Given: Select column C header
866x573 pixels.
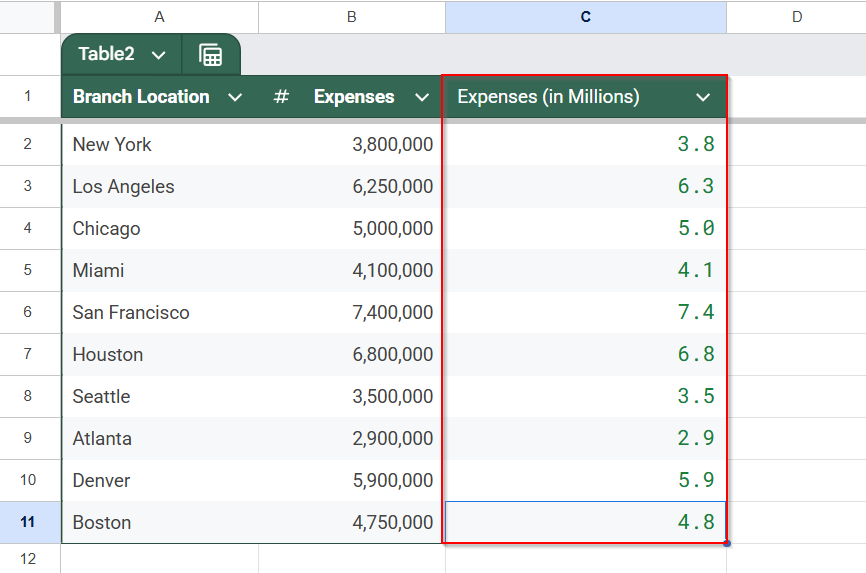Looking at the screenshot, I should (586, 17).
